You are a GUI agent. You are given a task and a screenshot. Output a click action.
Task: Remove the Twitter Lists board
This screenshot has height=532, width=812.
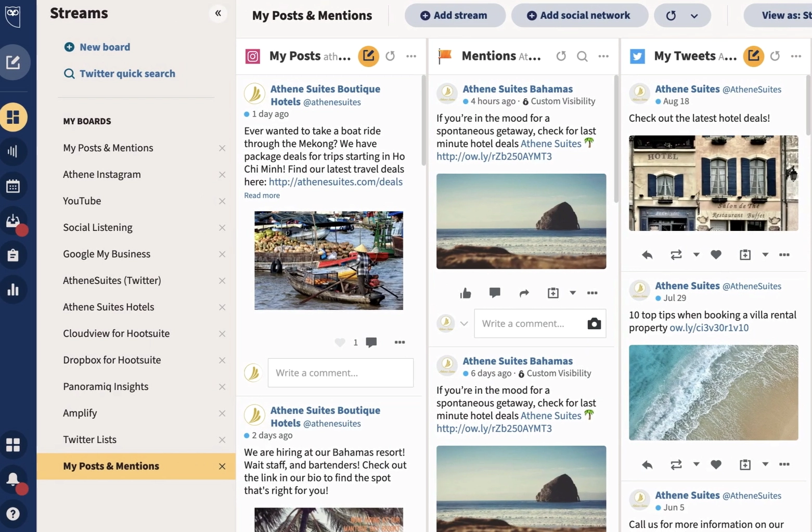222,440
